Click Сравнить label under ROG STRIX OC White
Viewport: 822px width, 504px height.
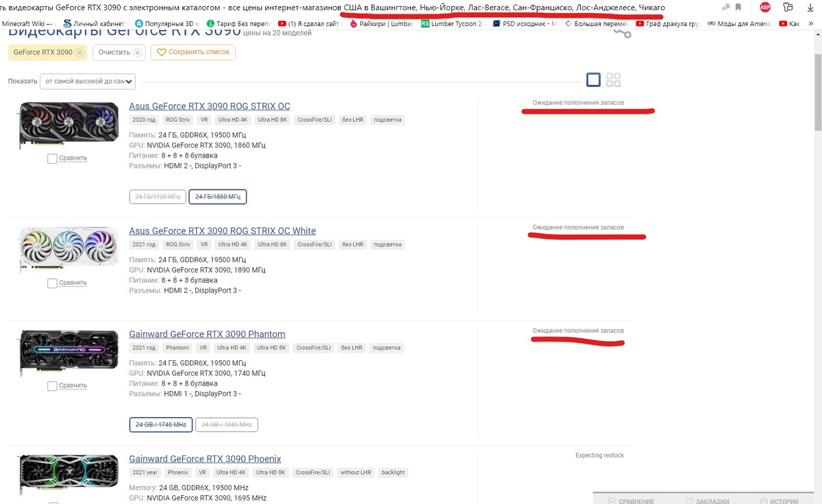click(x=73, y=283)
